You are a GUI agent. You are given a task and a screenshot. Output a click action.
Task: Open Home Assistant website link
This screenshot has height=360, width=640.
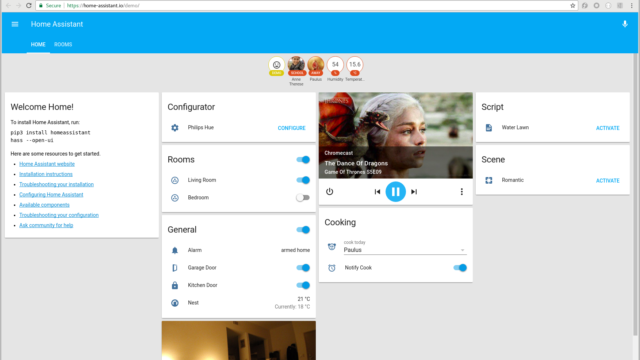47,164
